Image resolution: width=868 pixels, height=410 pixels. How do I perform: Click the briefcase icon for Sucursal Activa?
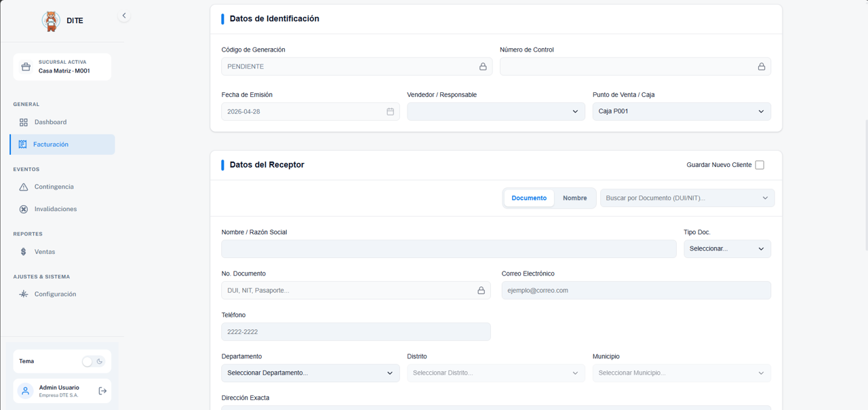click(x=26, y=67)
